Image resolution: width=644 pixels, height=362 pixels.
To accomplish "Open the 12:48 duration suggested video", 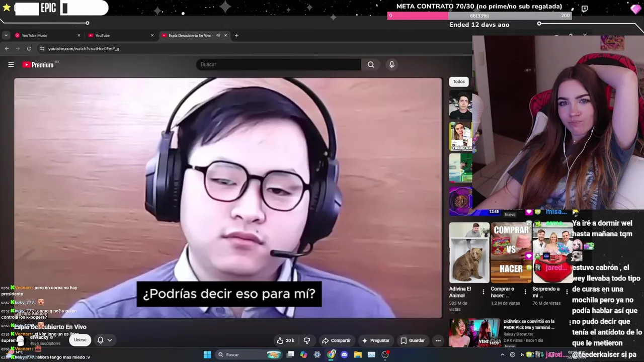I will click(x=460, y=201).
